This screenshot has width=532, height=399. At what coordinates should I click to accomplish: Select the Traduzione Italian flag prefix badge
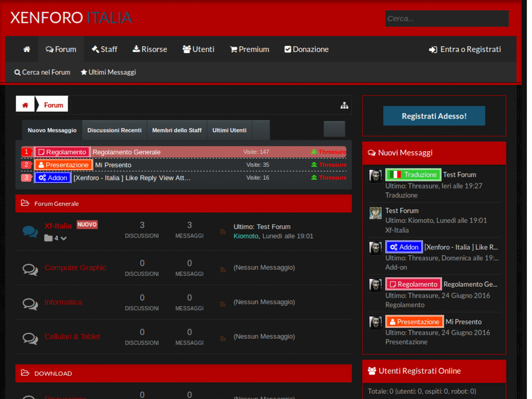coord(413,175)
